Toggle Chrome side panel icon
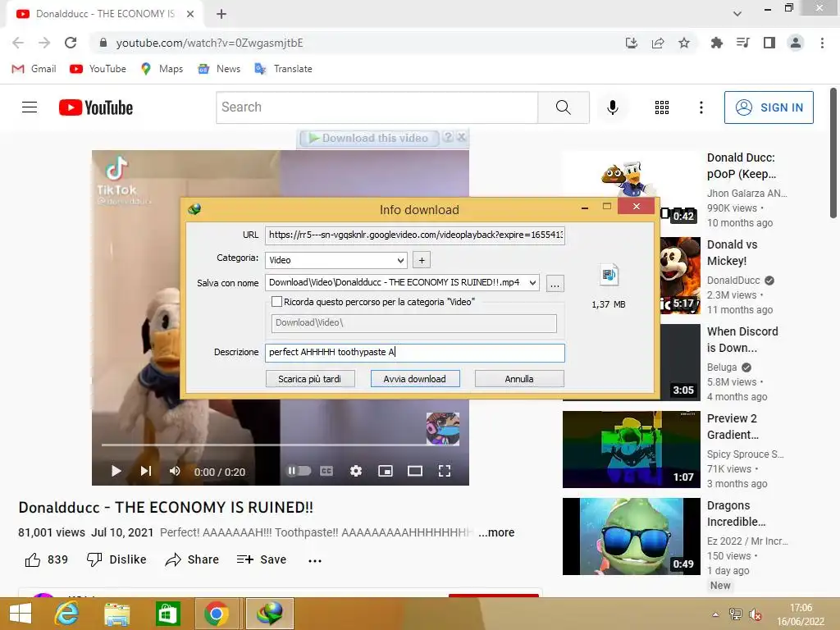Viewport: 840px width, 630px height. 769,43
